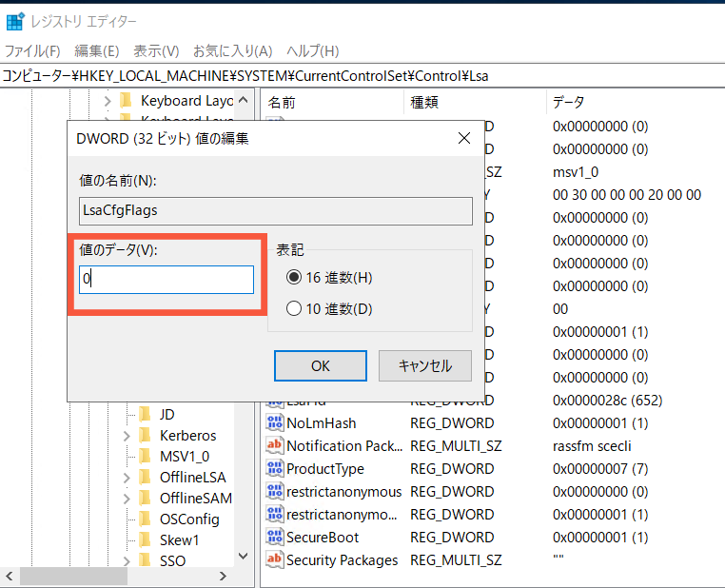Click the 値のデータ input field

pos(167,280)
